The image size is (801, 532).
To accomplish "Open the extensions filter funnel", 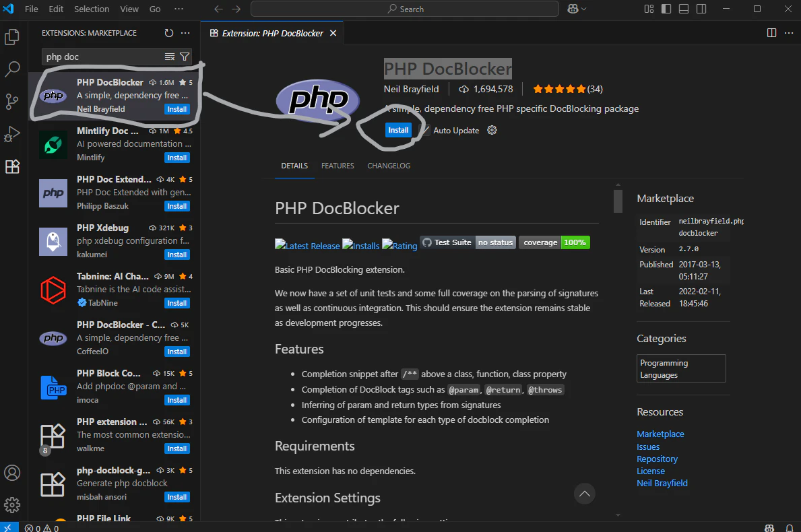I will [185, 57].
